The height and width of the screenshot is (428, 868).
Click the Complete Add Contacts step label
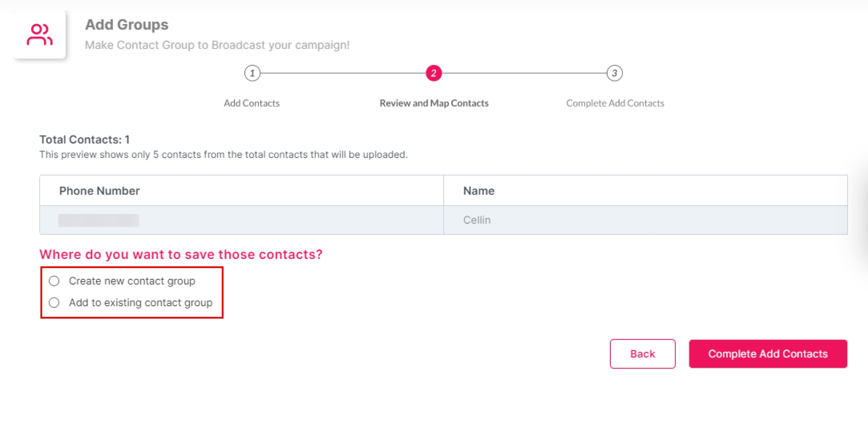[615, 103]
